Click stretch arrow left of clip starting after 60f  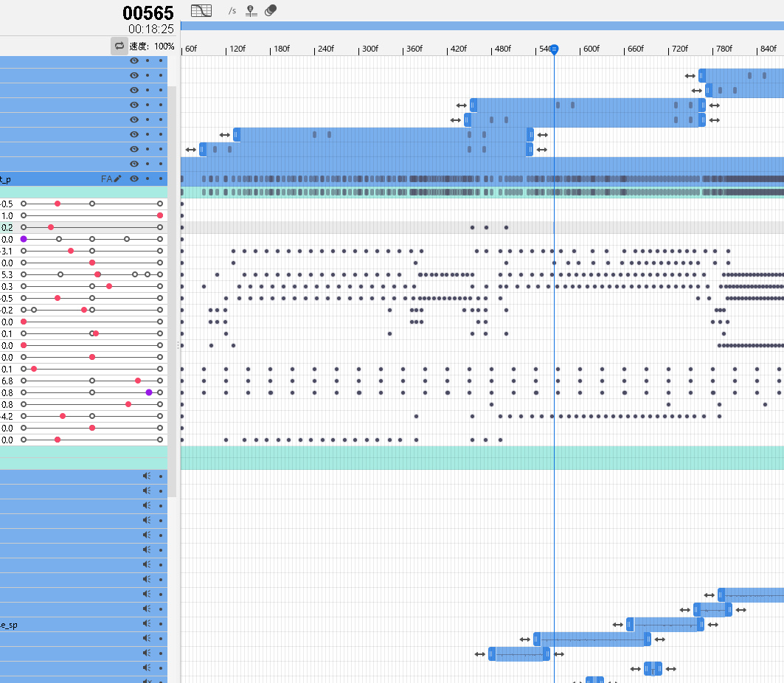190,150
